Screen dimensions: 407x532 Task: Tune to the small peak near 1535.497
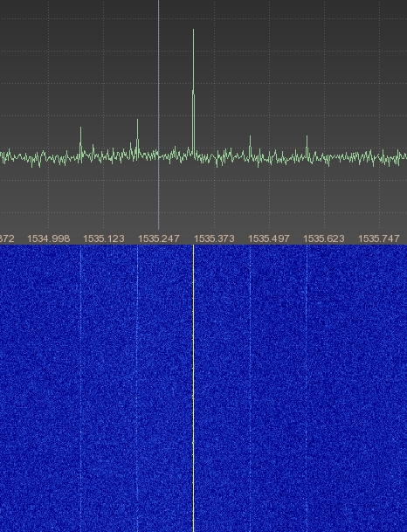coord(251,147)
